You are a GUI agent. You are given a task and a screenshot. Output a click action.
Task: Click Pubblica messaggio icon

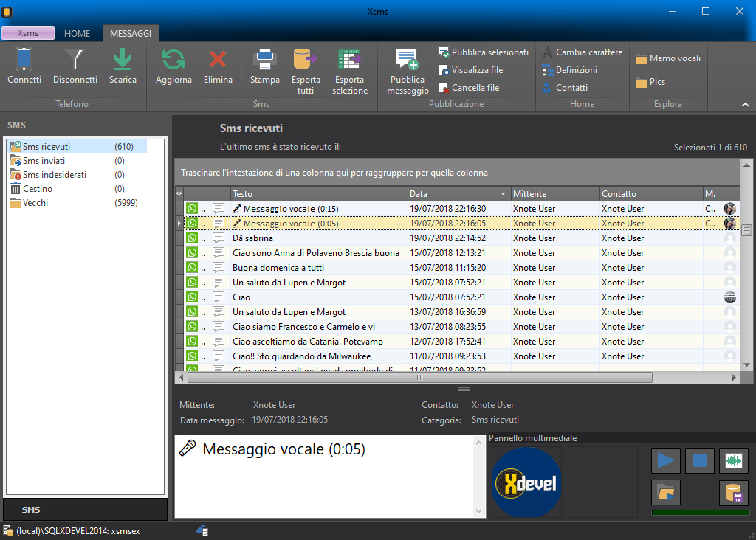[x=408, y=60]
